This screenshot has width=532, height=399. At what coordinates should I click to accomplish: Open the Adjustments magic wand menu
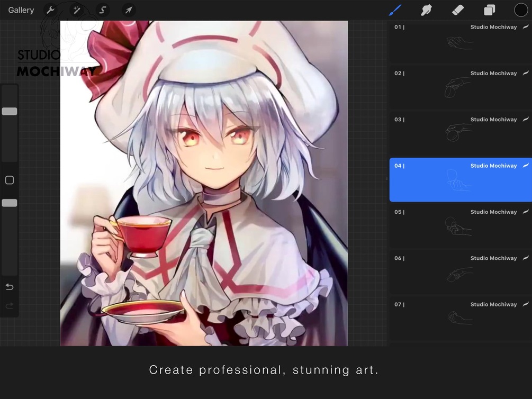pyautogui.click(x=77, y=10)
